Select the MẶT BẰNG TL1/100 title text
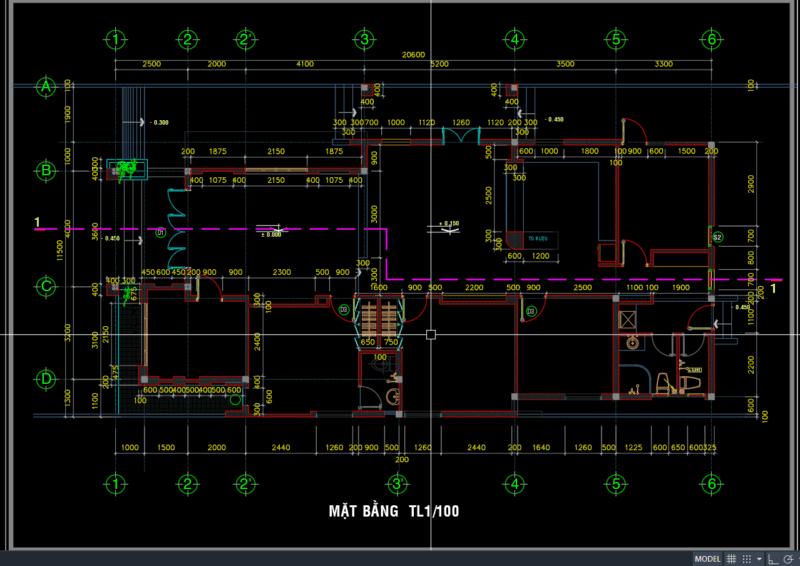 point(394,511)
